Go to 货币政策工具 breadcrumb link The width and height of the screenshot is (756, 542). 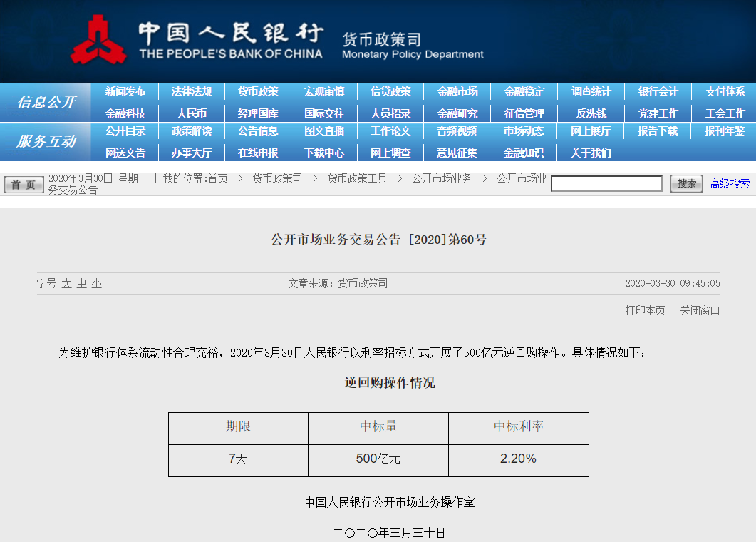pos(357,178)
